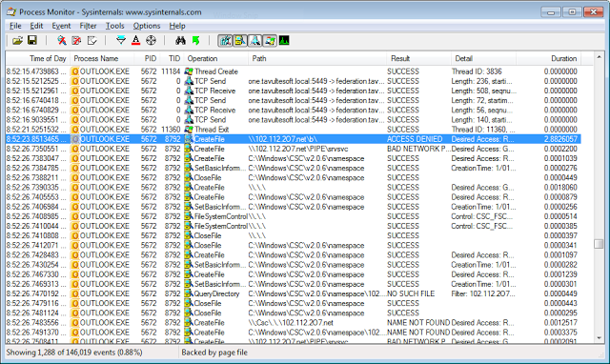Click the QueryDirectory operation icon
This screenshot has height=364, width=610.
point(189,293)
